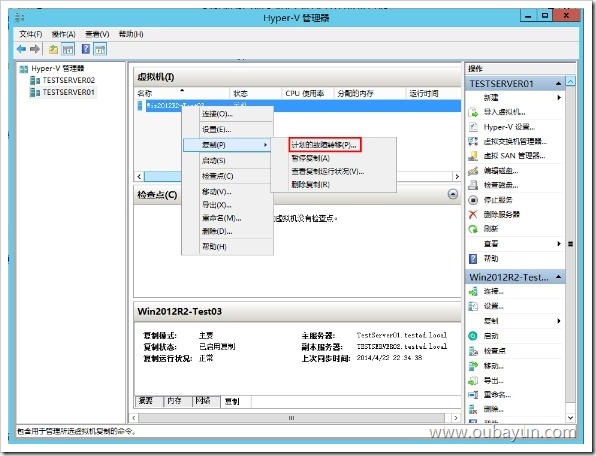Collapse the TESTSERVER01 actions section
The width and height of the screenshot is (596, 456).
coord(558,83)
